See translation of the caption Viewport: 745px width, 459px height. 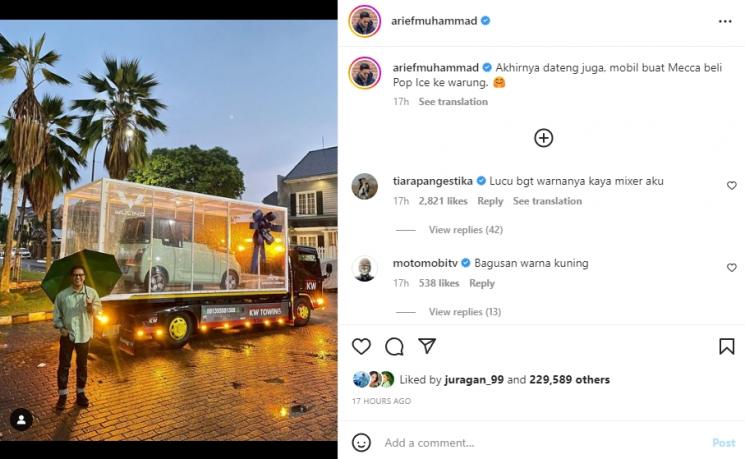453,102
